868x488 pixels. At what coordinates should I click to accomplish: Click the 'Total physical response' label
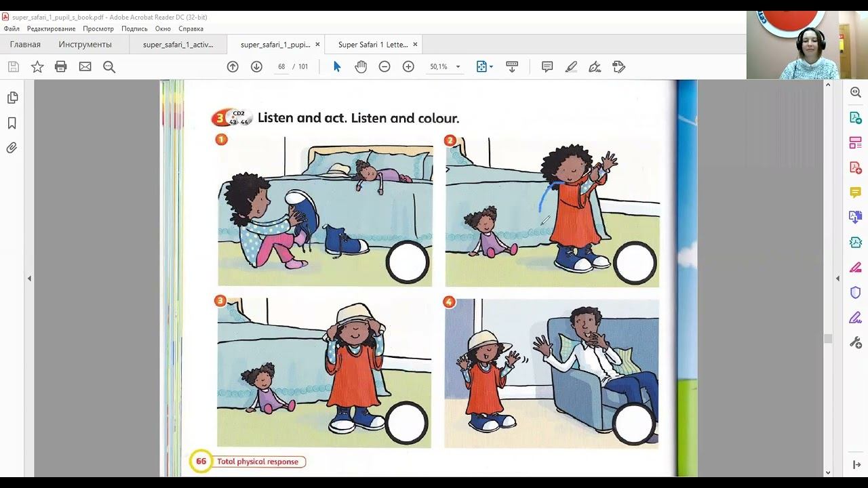point(258,462)
